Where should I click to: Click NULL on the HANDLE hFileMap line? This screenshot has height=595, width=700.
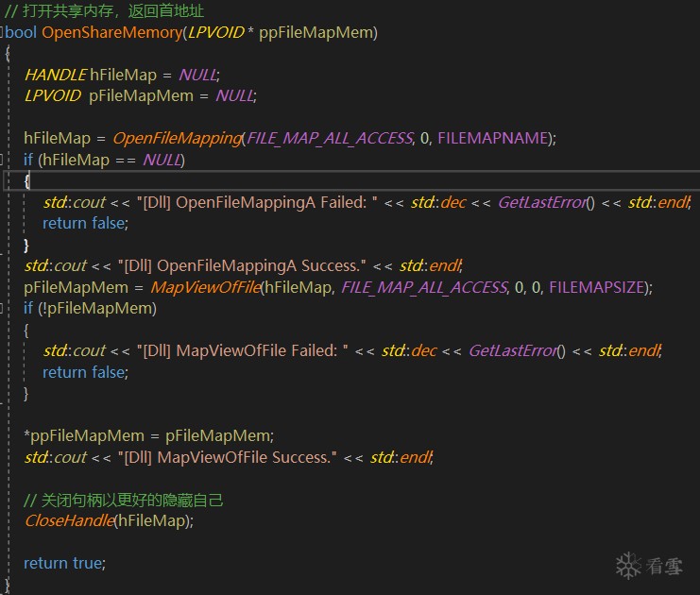pyautogui.click(x=197, y=75)
